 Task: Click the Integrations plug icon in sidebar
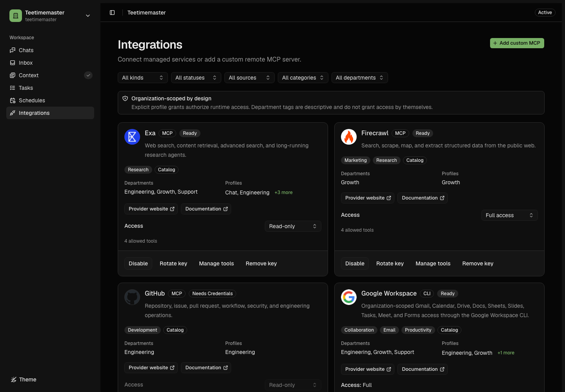[13, 113]
